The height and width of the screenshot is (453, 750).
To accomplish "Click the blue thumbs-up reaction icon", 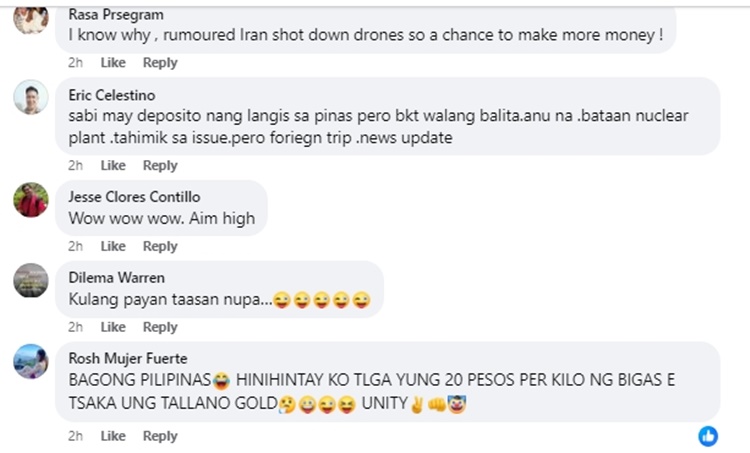I will point(708,436).
